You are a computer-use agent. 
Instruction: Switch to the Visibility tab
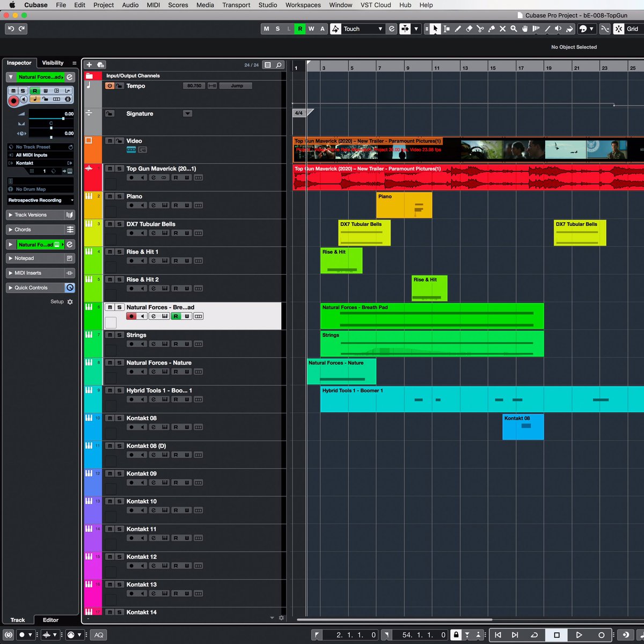tap(53, 63)
